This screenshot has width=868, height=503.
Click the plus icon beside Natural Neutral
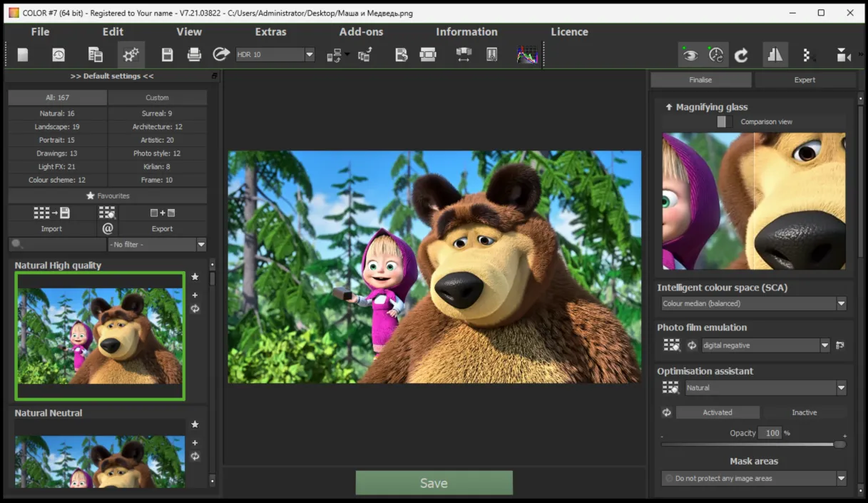point(195,442)
